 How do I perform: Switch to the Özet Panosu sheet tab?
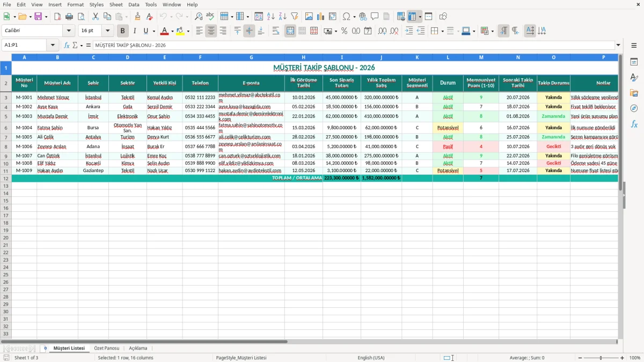pos(107,348)
